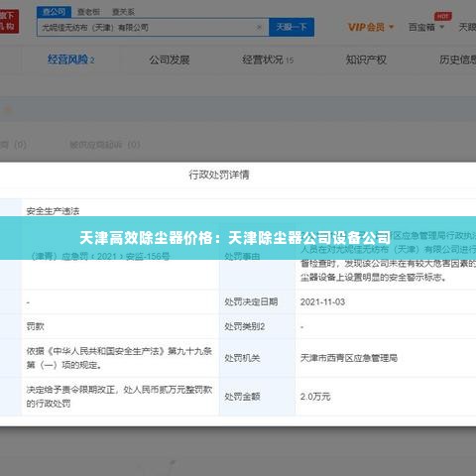Click the 被供应商起诉 (0) filter in background
Image resolution: width=476 pixels, height=476 pixels.
point(105,145)
